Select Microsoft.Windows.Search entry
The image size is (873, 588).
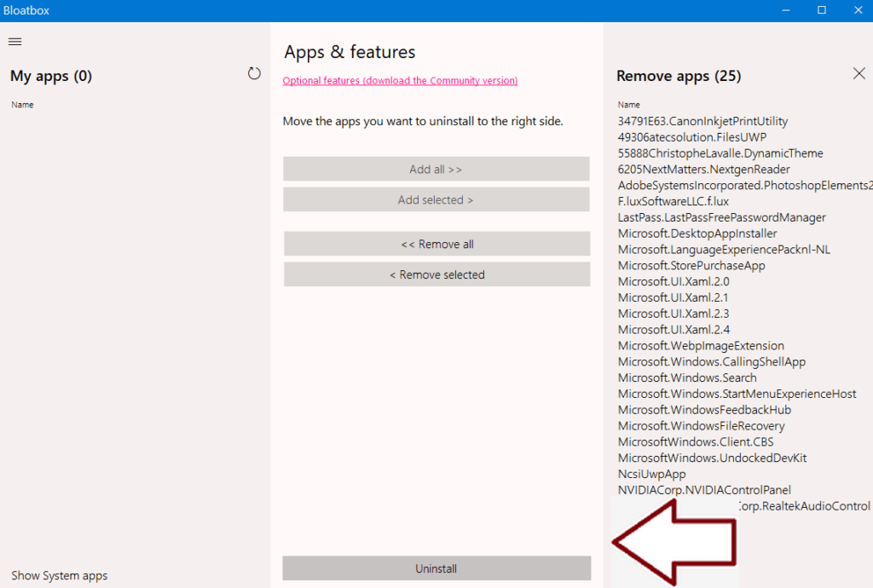tap(687, 378)
